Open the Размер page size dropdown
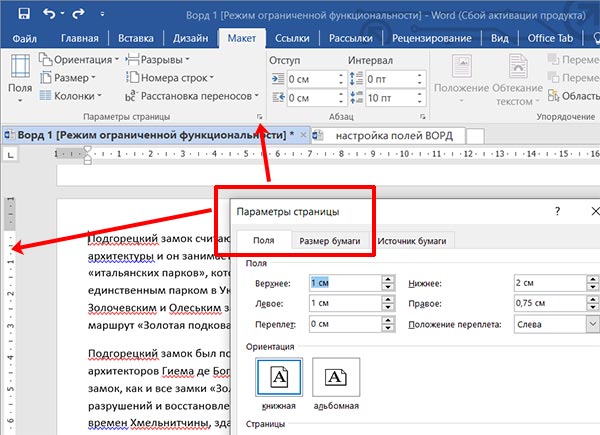The image size is (600, 435). 68,78
